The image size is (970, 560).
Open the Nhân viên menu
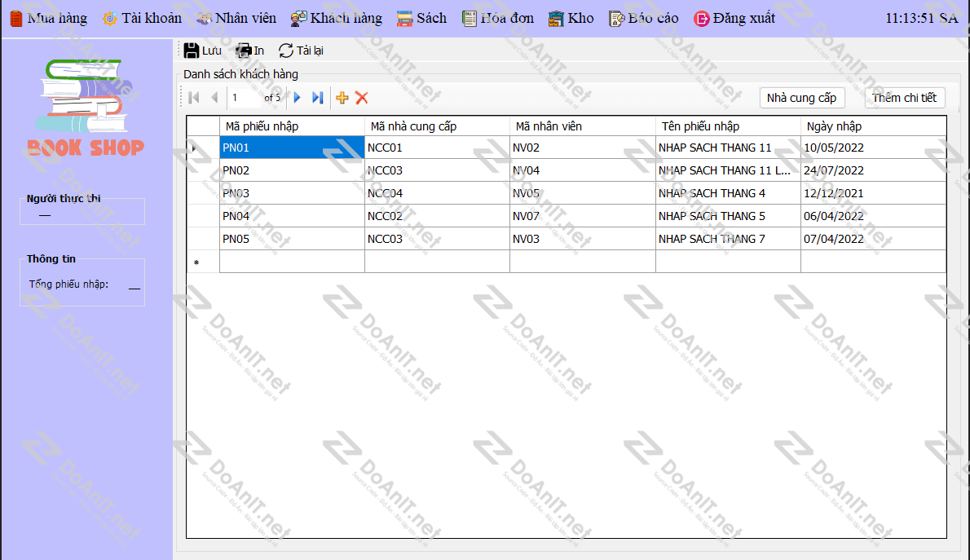(x=236, y=19)
